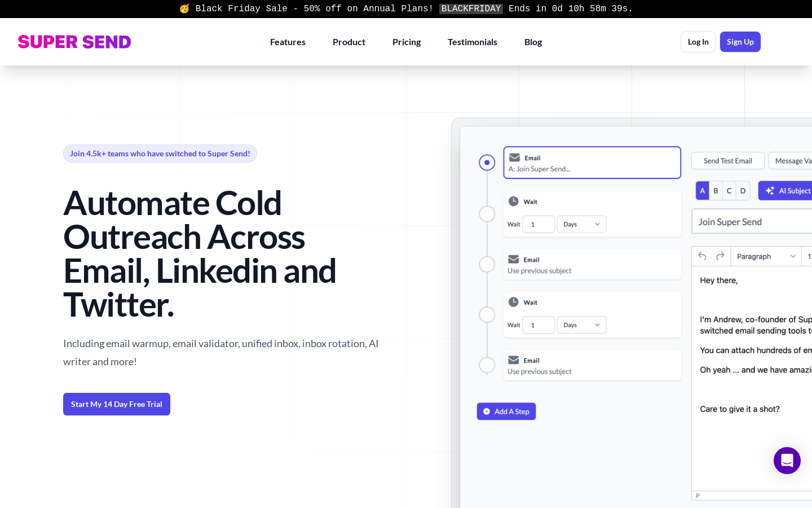Go to the Pricing page

pos(407,42)
